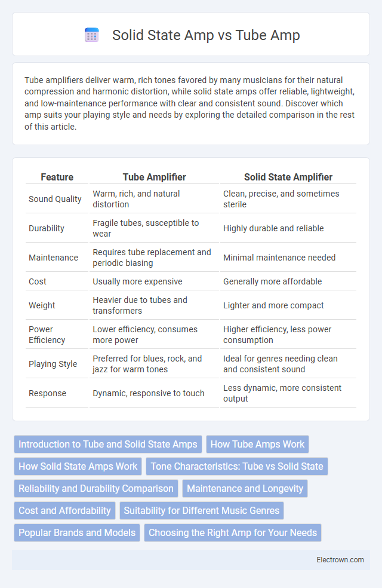Click the calendar grid icon beside title

tap(92, 35)
